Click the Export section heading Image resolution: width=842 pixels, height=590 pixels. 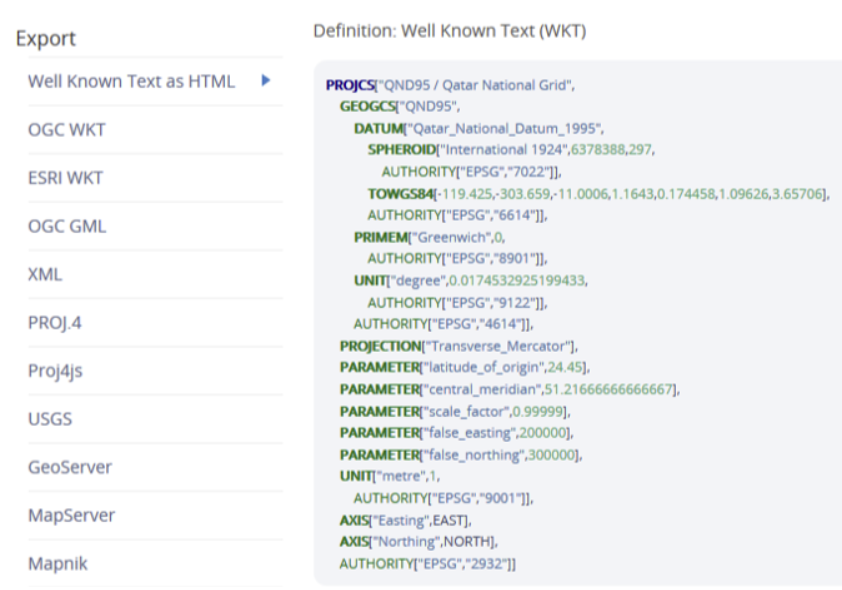[46, 39]
